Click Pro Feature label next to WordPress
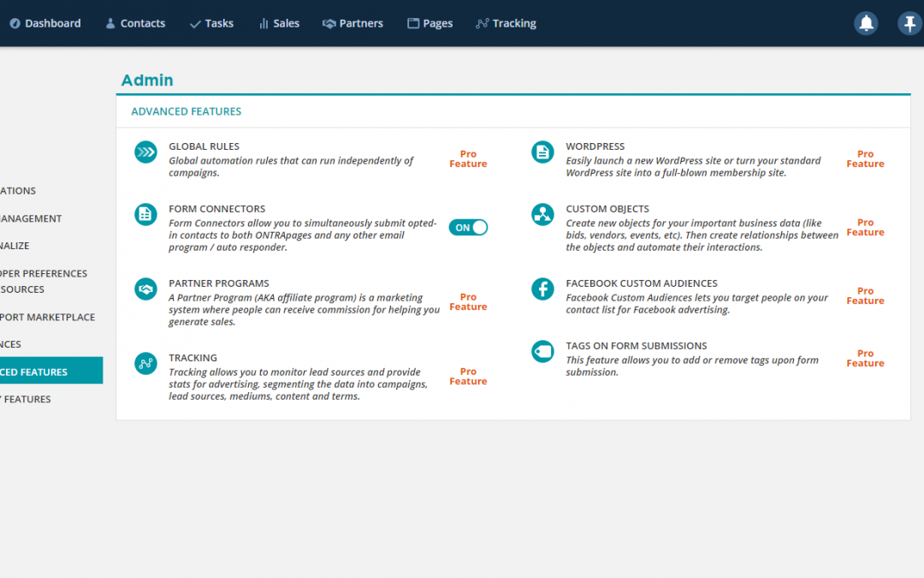 point(865,159)
